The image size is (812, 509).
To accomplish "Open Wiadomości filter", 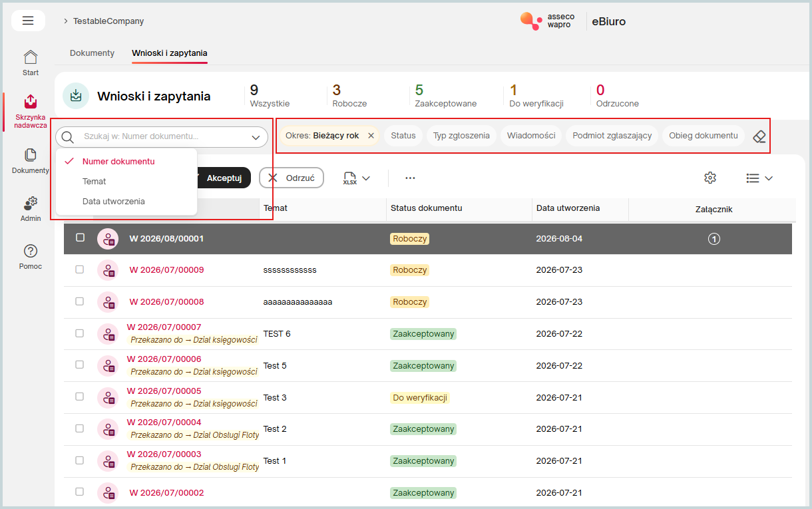I will 531,136.
